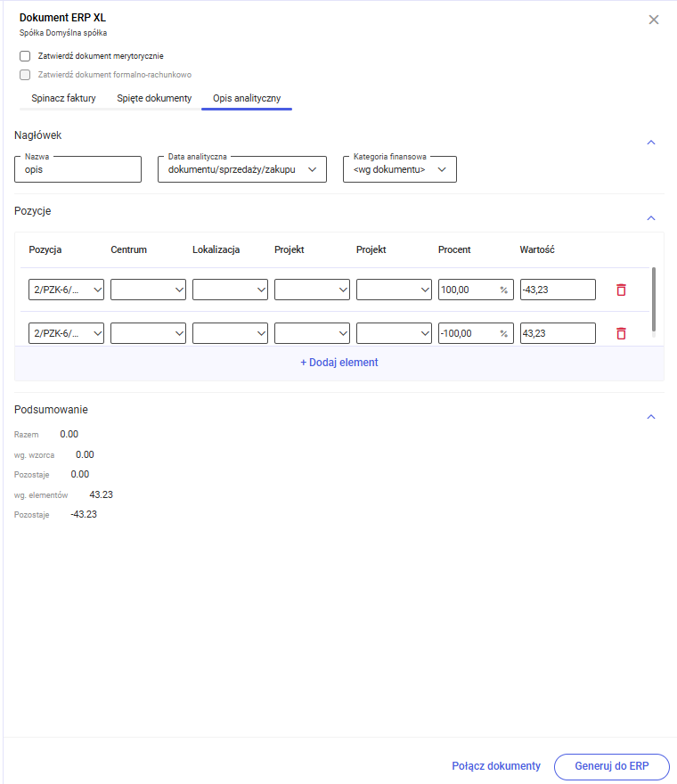This screenshot has width=677, height=784.
Task: Click the positions table vertical scrollbar
Action: pyautogui.click(x=656, y=299)
